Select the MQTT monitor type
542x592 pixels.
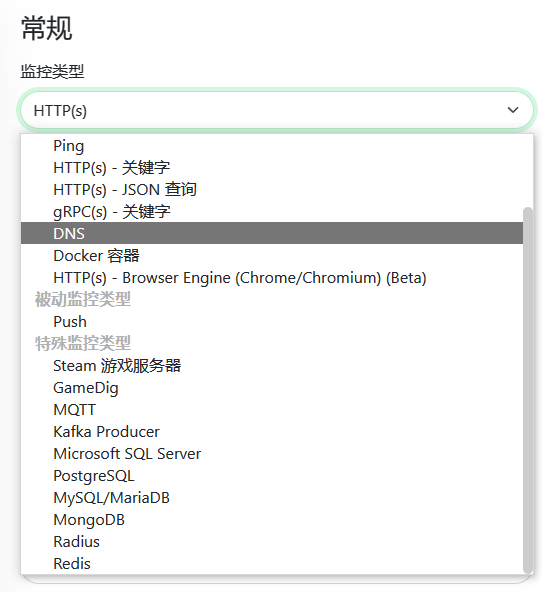[x=272, y=410]
